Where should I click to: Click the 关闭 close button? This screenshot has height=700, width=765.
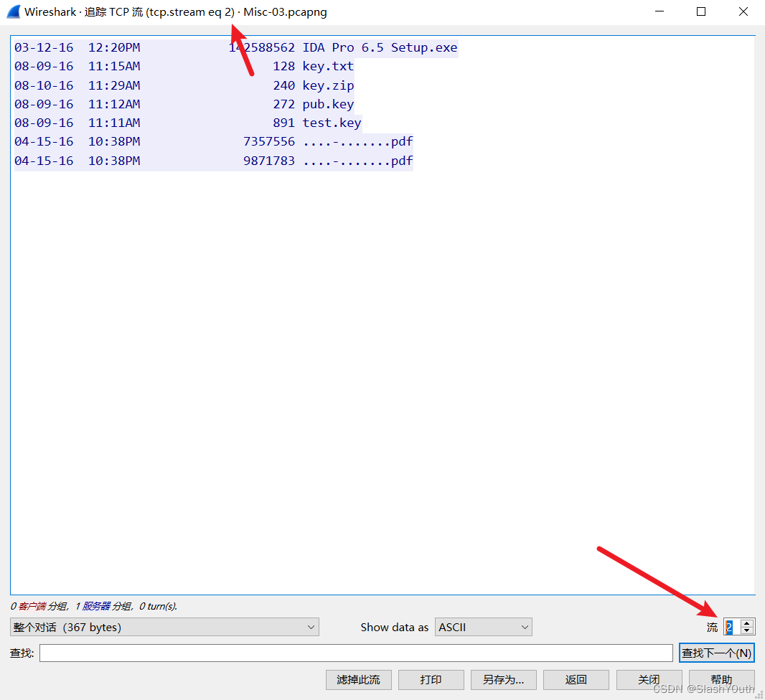[x=649, y=679]
